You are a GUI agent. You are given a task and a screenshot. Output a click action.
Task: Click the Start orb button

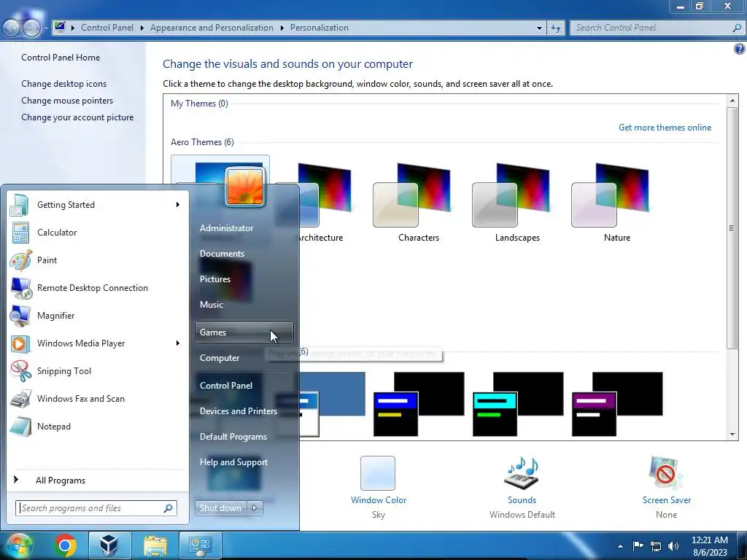tap(18, 545)
